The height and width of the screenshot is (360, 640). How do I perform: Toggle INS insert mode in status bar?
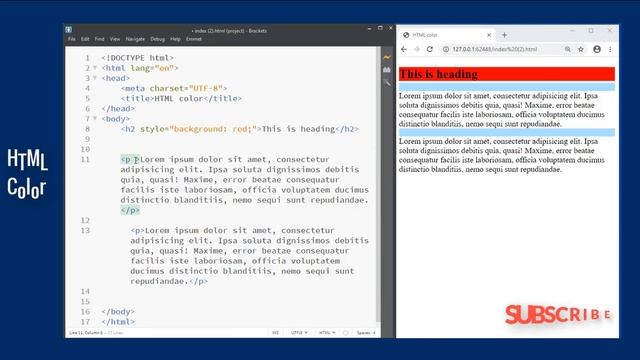click(x=276, y=333)
